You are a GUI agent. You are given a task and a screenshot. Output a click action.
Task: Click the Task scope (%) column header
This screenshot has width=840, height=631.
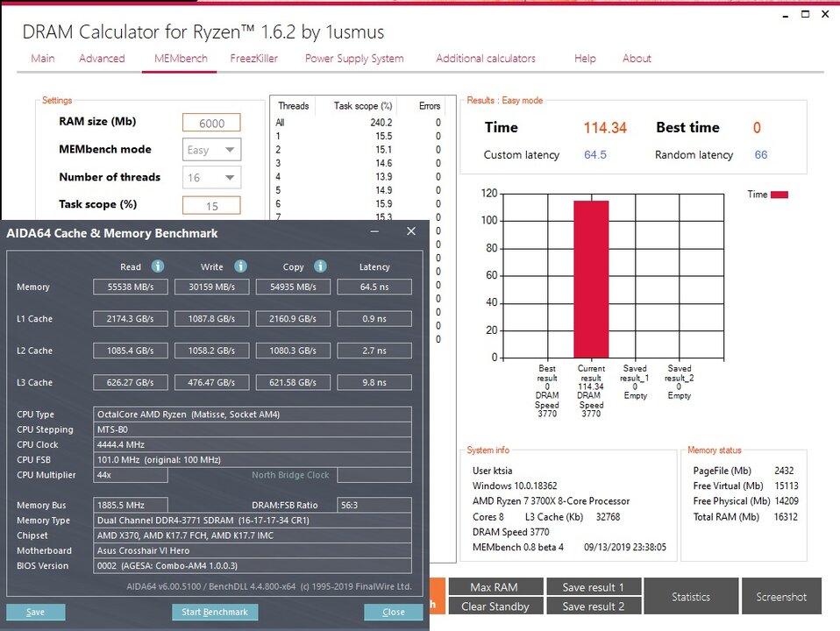pyautogui.click(x=363, y=106)
